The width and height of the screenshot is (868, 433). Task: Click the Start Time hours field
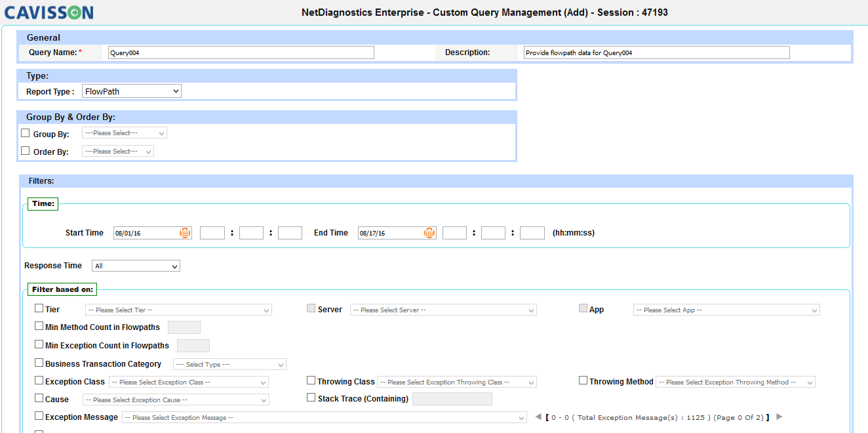tap(212, 233)
